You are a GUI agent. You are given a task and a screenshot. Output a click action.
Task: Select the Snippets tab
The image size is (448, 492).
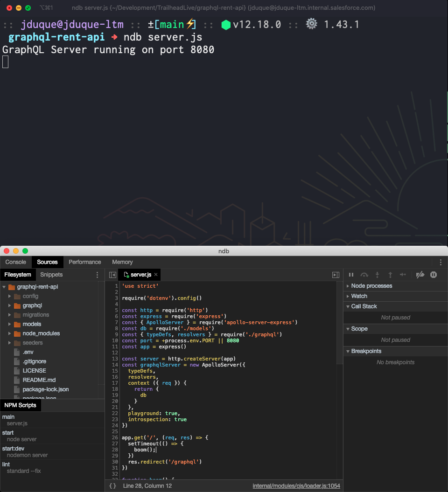point(51,275)
